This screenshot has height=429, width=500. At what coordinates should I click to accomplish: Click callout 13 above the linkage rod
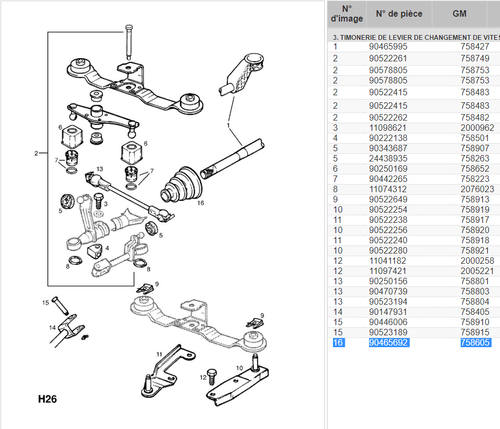click(100, 169)
